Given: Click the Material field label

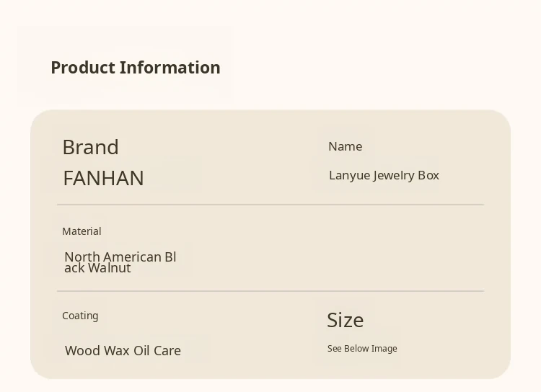Looking at the screenshot, I should click(x=82, y=231).
